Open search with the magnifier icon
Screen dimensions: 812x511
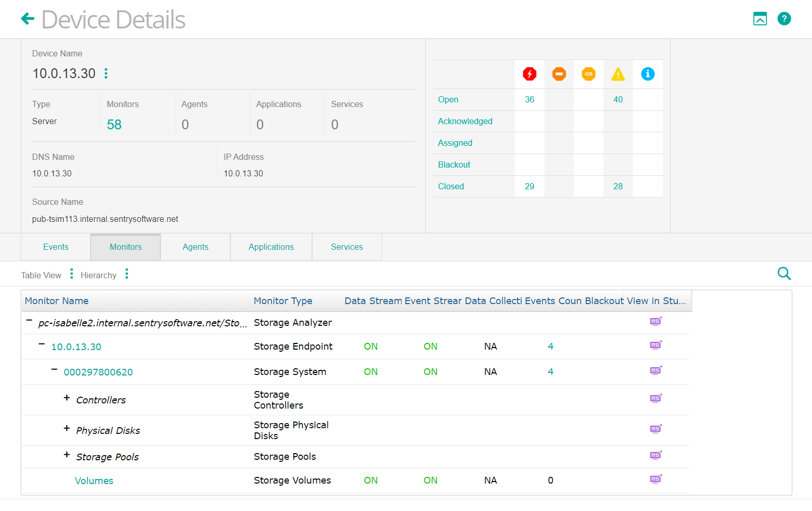[784, 274]
